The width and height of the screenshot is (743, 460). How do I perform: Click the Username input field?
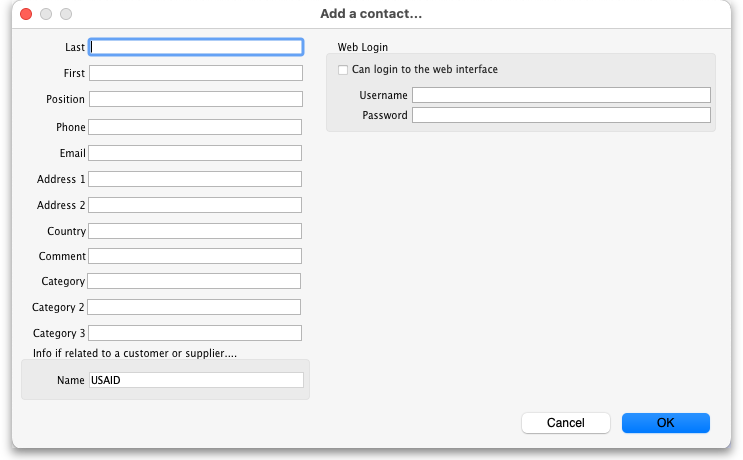(x=561, y=95)
